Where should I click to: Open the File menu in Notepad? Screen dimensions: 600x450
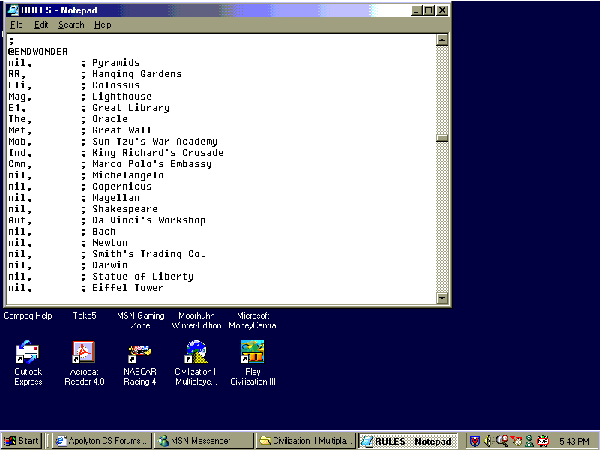(x=16, y=25)
